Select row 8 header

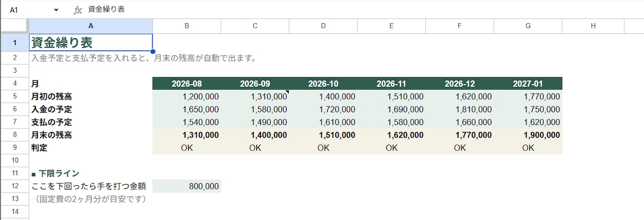[14, 135]
